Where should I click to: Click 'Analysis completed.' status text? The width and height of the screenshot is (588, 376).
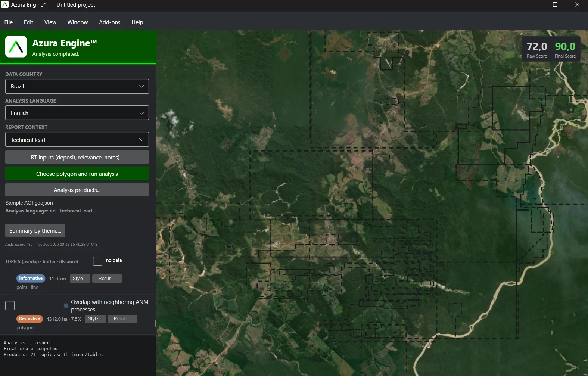coord(56,54)
